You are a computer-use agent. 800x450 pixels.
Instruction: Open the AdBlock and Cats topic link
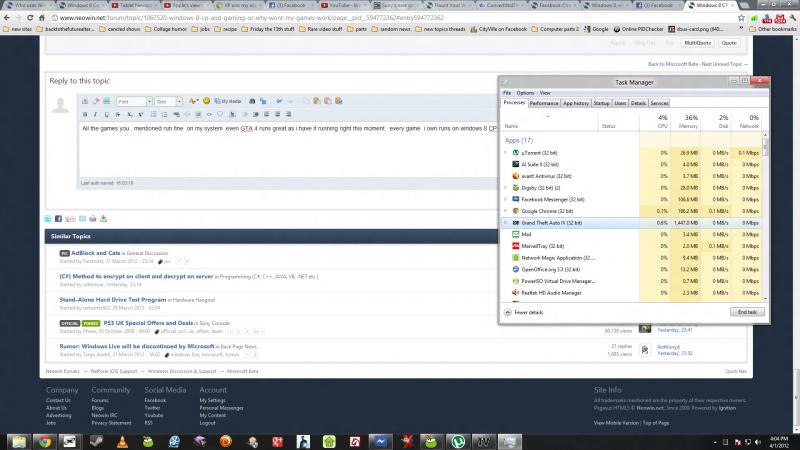tap(95, 253)
